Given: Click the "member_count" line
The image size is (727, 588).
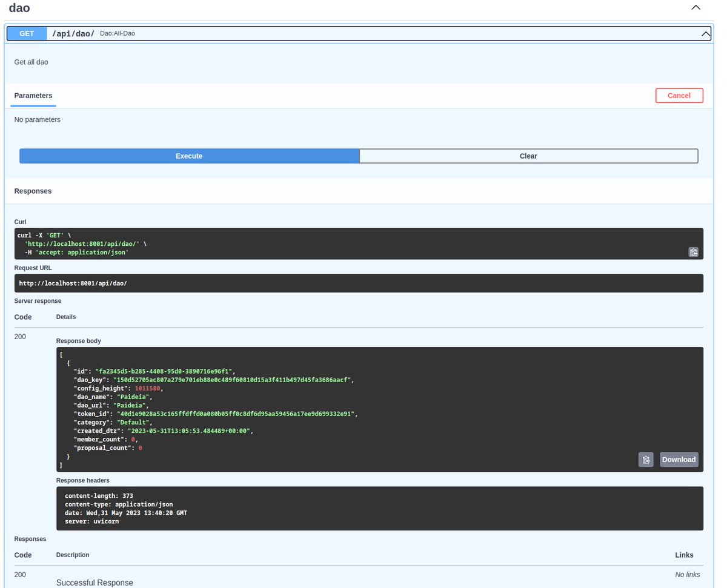Looking at the screenshot, I should click(106, 440).
